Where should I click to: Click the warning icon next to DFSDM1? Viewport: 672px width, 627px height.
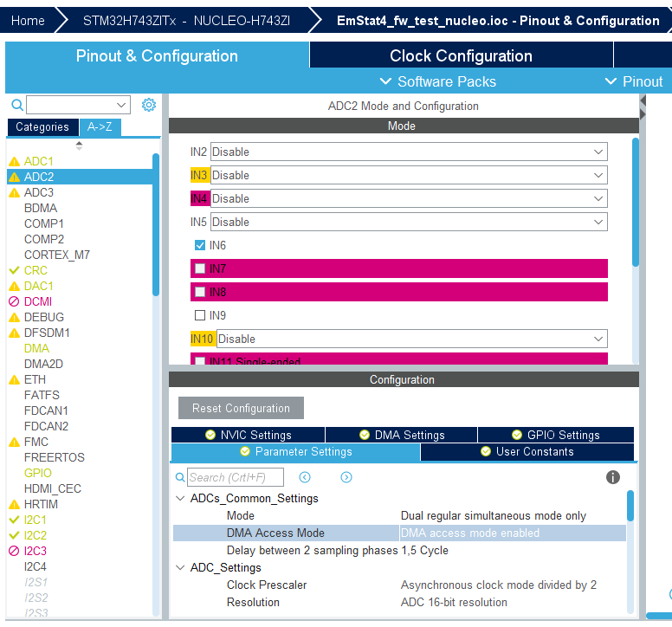coord(14,333)
